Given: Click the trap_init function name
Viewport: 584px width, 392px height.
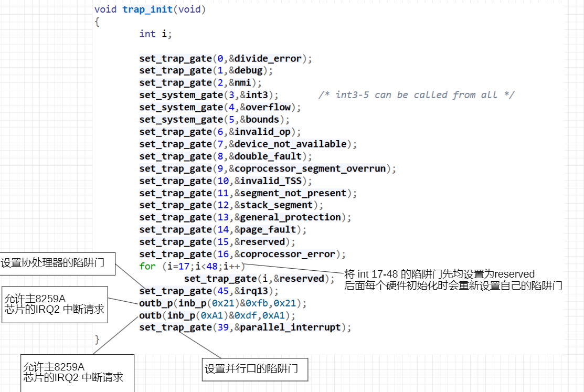Looking at the screenshot, I should pyautogui.click(x=147, y=9).
